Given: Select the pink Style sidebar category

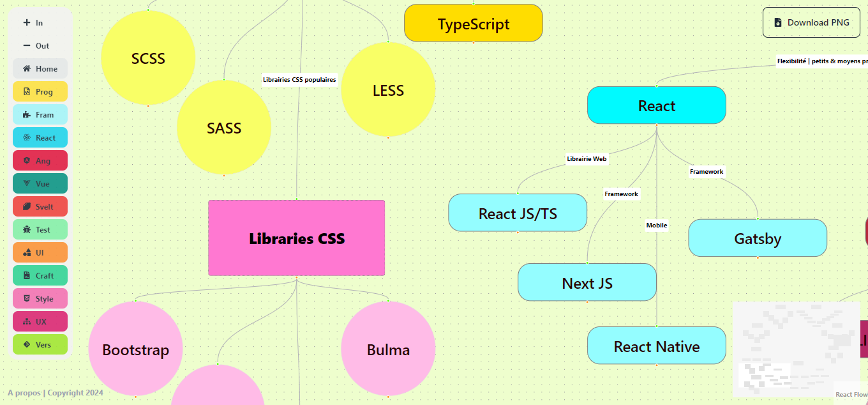Looking at the screenshot, I should click(x=40, y=298).
